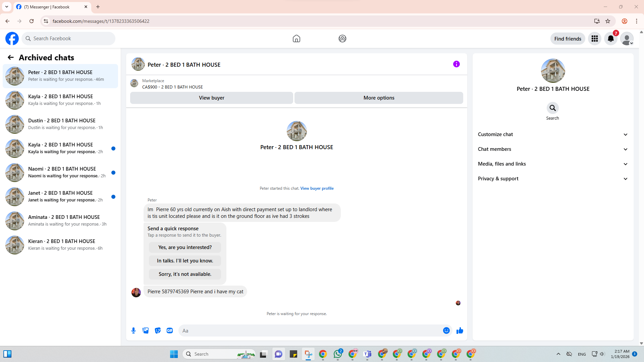The image size is (644, 362).
Task: Open Groups icon in top navigation
Action: tap(342, 39)
